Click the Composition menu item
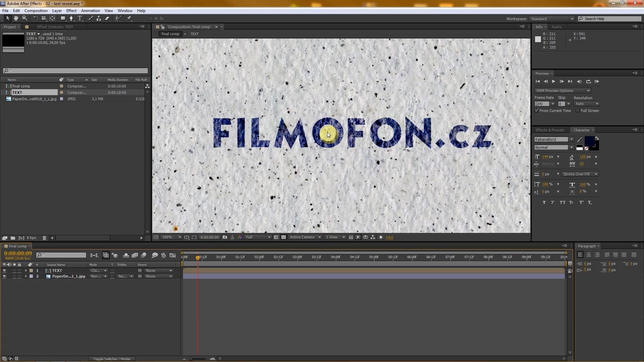The width and height of the screenshot is (644, 362). tap(36, 11)
